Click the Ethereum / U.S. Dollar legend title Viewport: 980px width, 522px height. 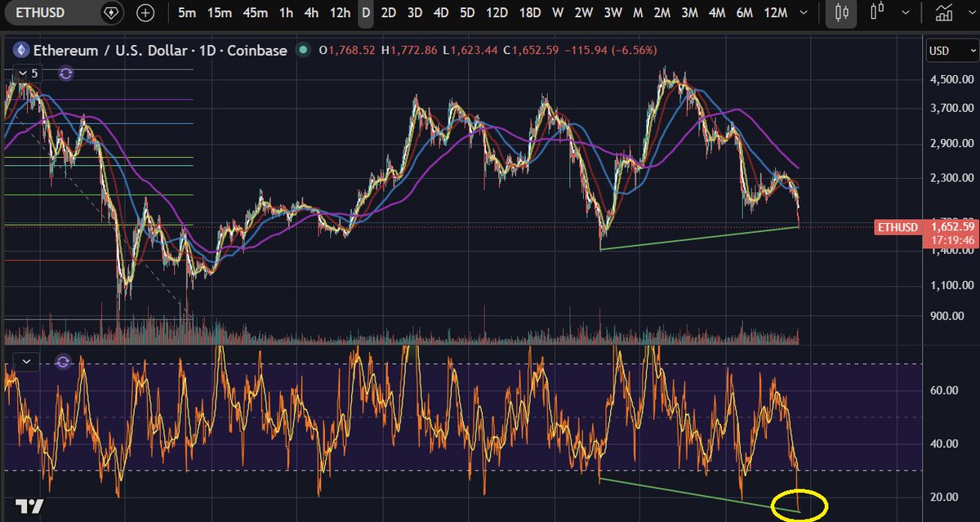[x=160, y=51]
